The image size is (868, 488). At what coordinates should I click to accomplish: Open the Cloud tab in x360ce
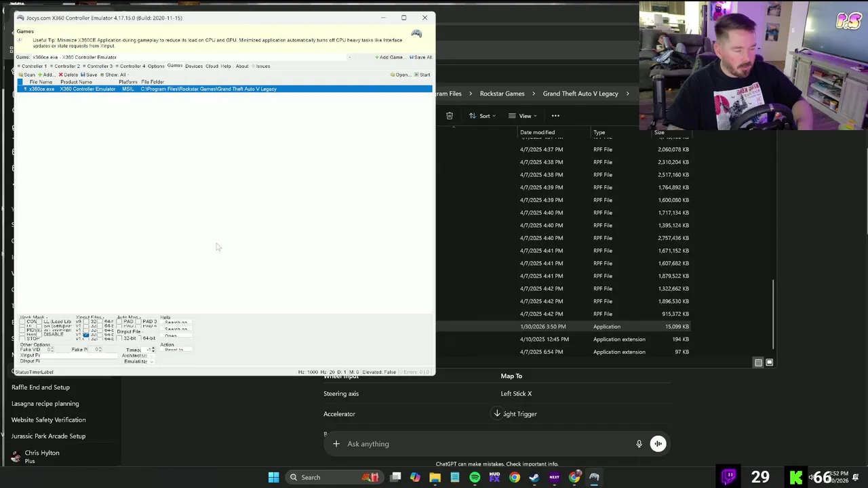pos(212,66)
